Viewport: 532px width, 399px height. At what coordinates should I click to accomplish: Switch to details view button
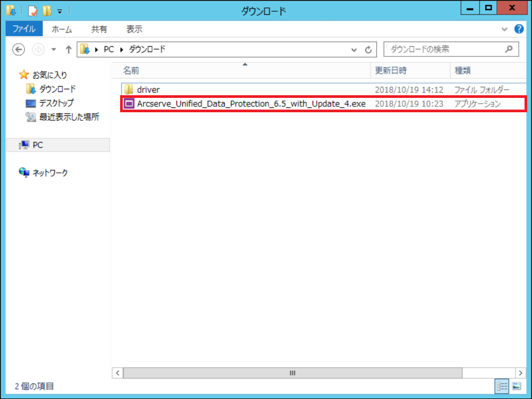pos(502,386)
